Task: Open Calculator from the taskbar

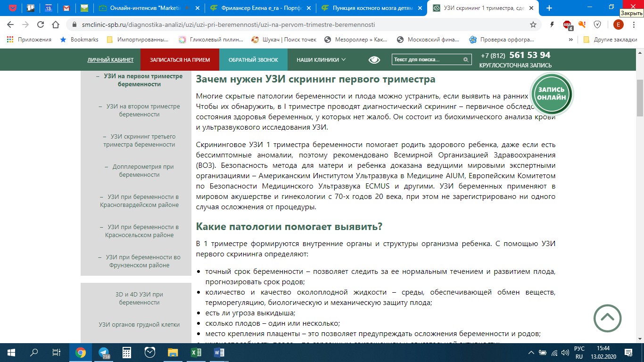Action: 126,353
